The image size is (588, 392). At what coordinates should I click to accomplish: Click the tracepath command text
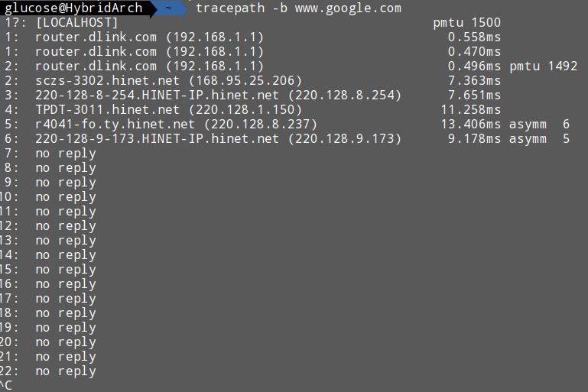pos(230,8)
